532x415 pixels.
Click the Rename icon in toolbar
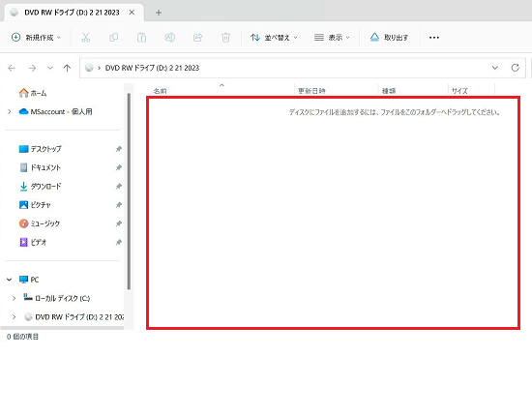tap(169, 38)
